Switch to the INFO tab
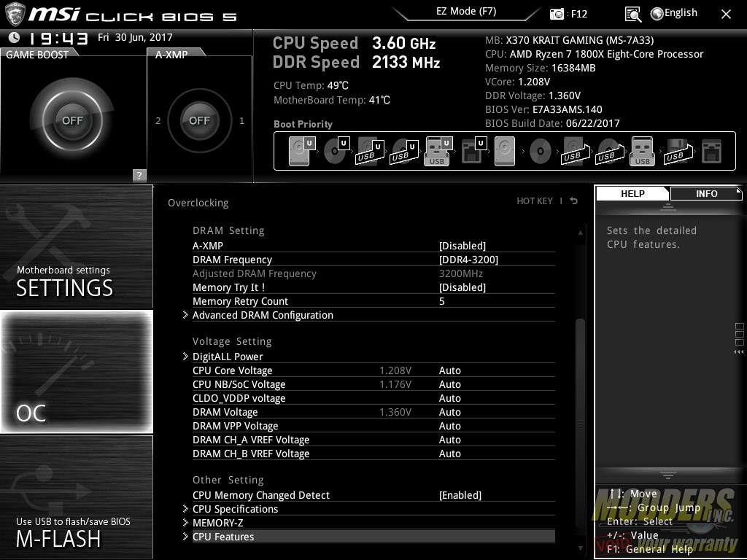The height and width of the screenshot is (560, 747). coord(706,193)
